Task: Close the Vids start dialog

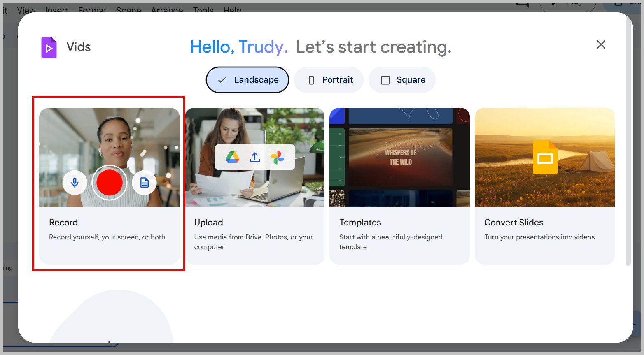Action: point(601,44)
